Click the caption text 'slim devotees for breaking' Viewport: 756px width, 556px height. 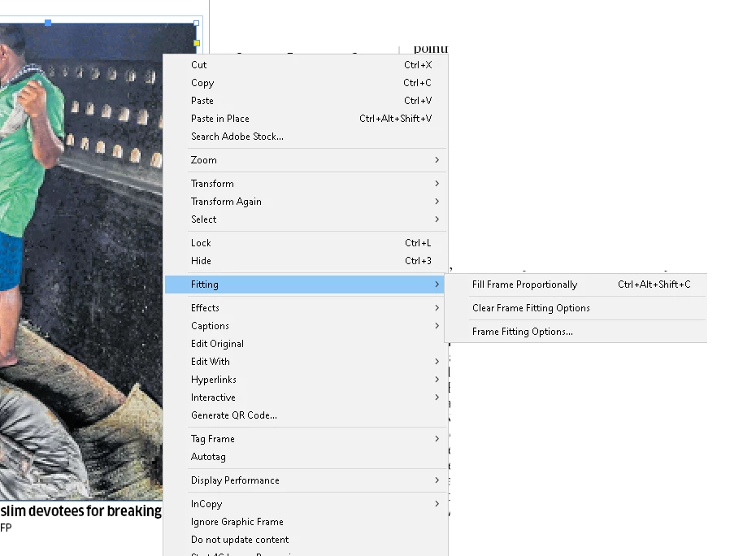click(x=81, y=510)
